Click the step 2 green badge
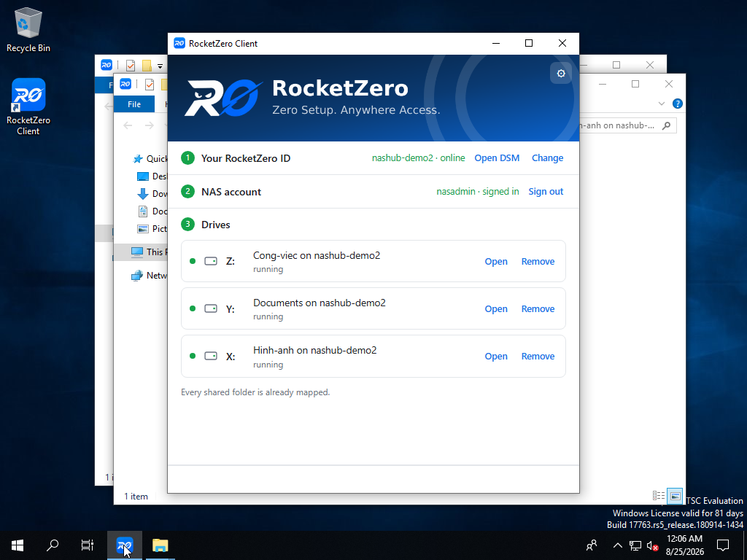This screenshot has height=560, width=747. tap(187, 192)
